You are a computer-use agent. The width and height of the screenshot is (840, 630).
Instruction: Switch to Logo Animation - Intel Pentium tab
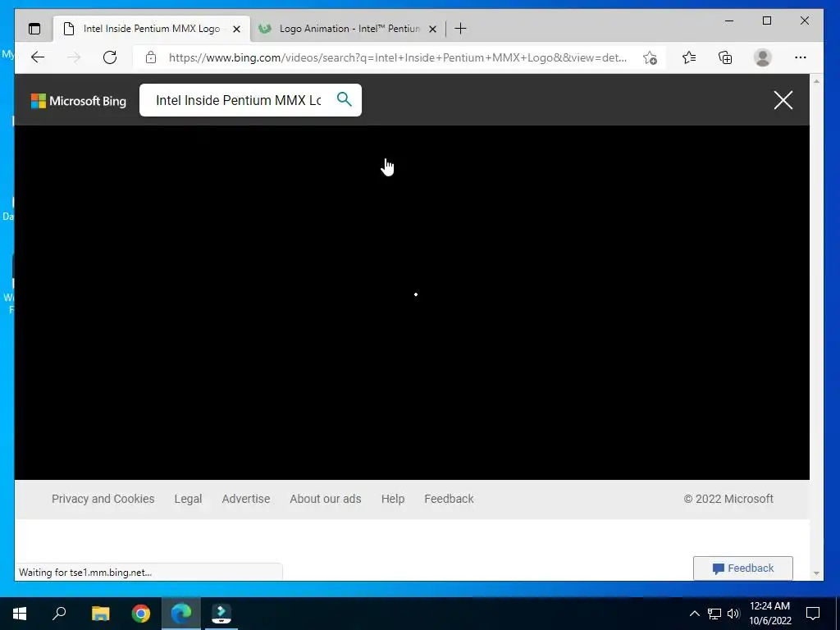pos(348,29)
